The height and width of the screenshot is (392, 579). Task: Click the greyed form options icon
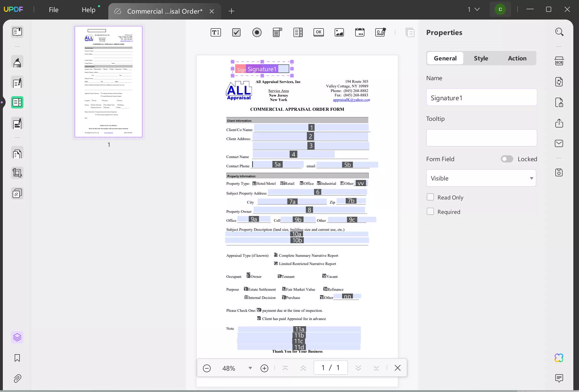[x=410, y=32]
